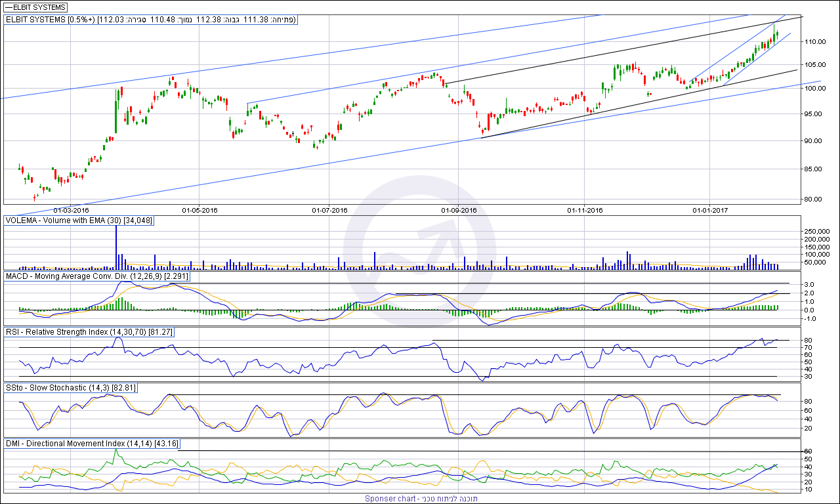840x504 pixels.
Task: Click the RSI Relative Strength Index label
Action: click(89, 332)
